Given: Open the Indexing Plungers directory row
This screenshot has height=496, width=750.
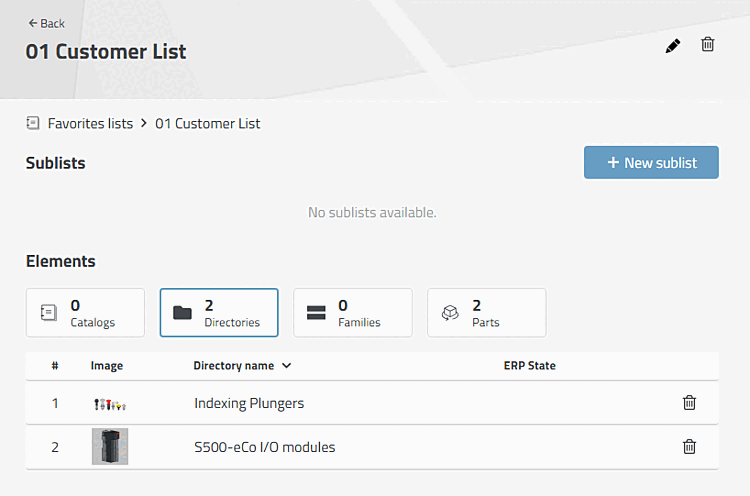Looking at the screenshot, I should tap(372, 403).
